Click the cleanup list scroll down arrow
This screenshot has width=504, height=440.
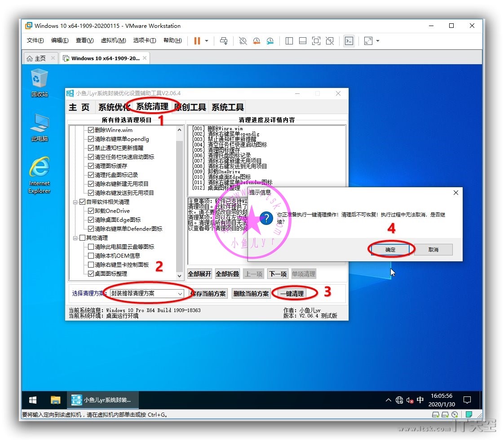coord(179,276)
